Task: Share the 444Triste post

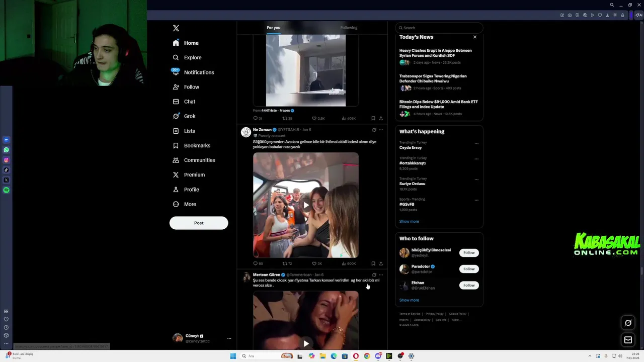Action: coord(381,119)
